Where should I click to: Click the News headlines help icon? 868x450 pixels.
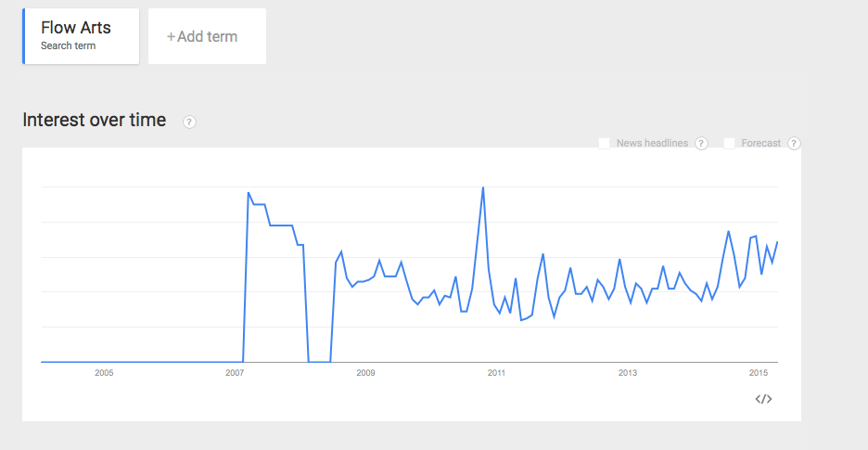point(701,143)
